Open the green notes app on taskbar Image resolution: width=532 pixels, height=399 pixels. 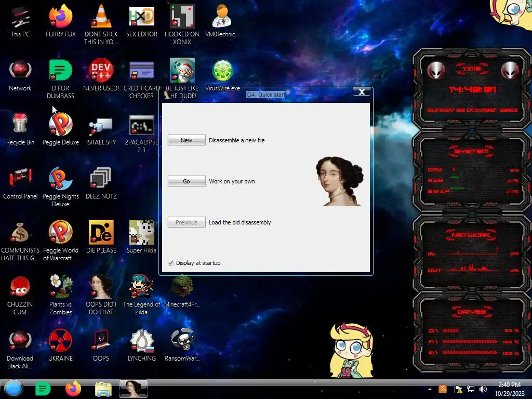tap(43, 389)
